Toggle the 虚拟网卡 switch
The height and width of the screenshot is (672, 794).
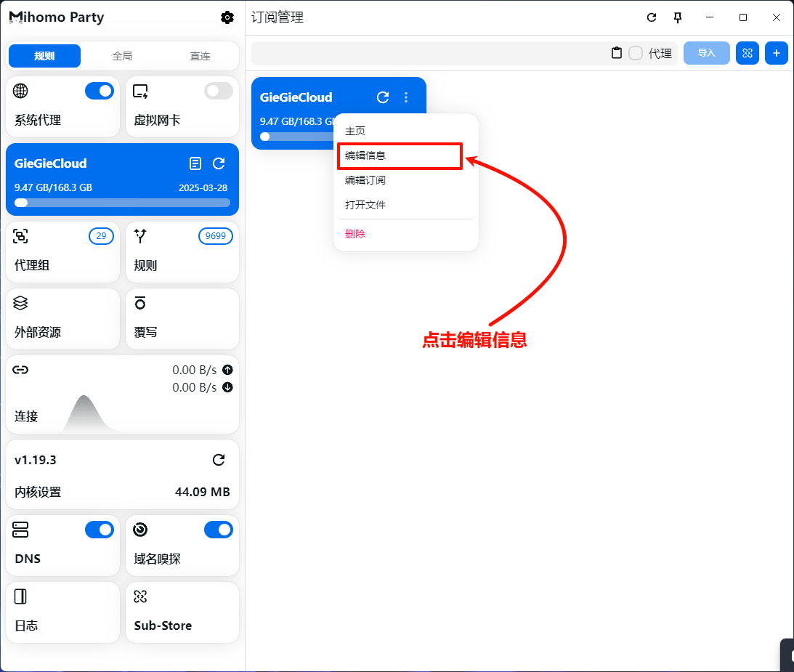coord(219,91)
